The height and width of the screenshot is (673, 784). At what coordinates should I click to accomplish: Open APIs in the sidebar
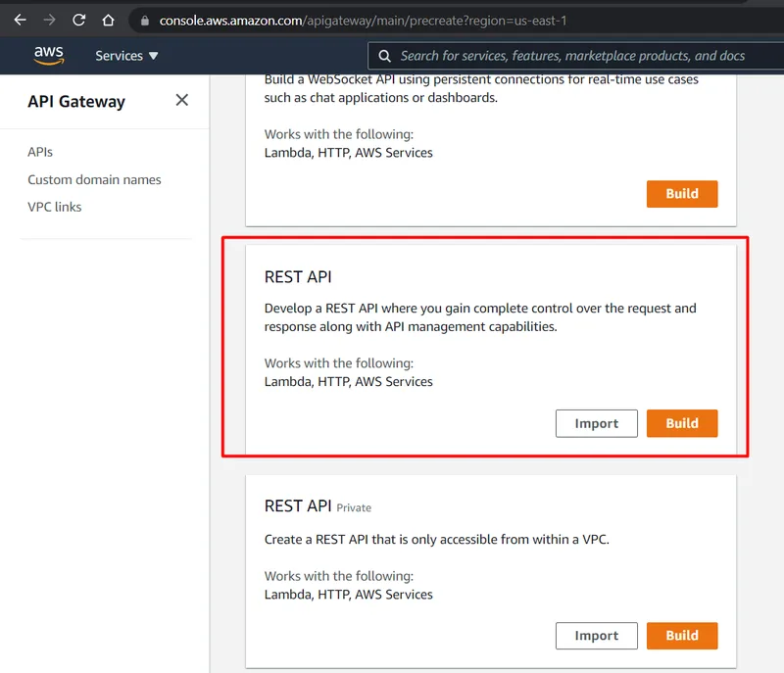pos(40,152)
